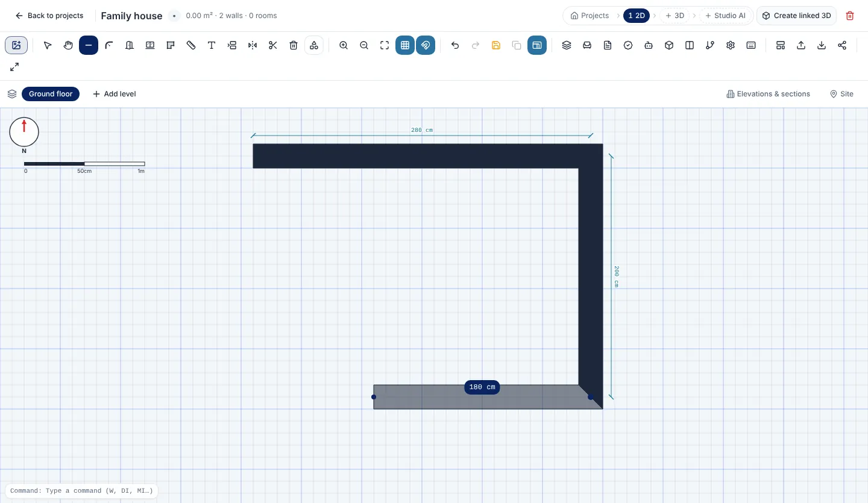
Task: Pick the room shape tool
Action: coord(171,45)
